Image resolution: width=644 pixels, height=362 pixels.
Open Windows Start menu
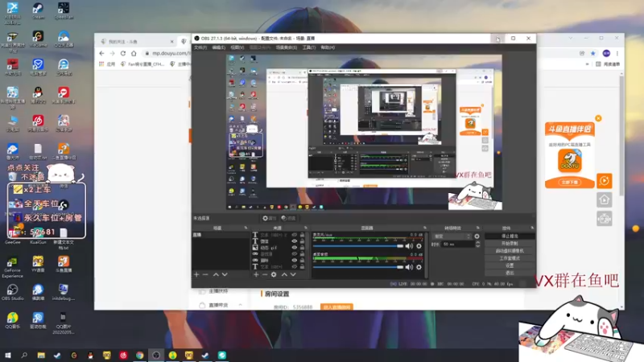(7, 356)
